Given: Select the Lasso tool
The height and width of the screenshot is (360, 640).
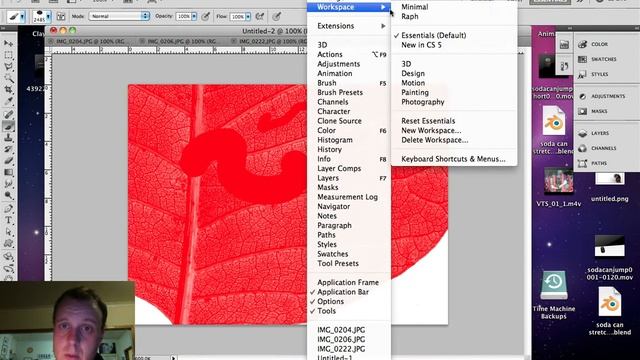Looking at the screenshot, I should pos(8,67).
